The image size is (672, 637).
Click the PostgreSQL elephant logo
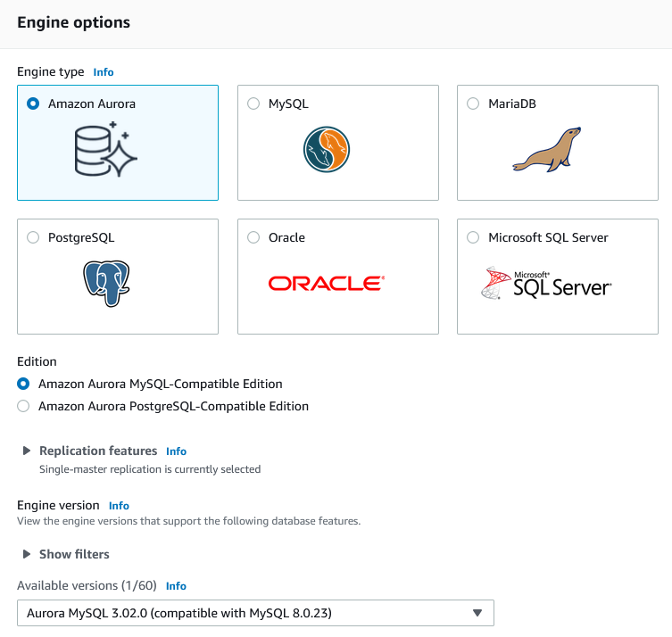coord(105,283)
